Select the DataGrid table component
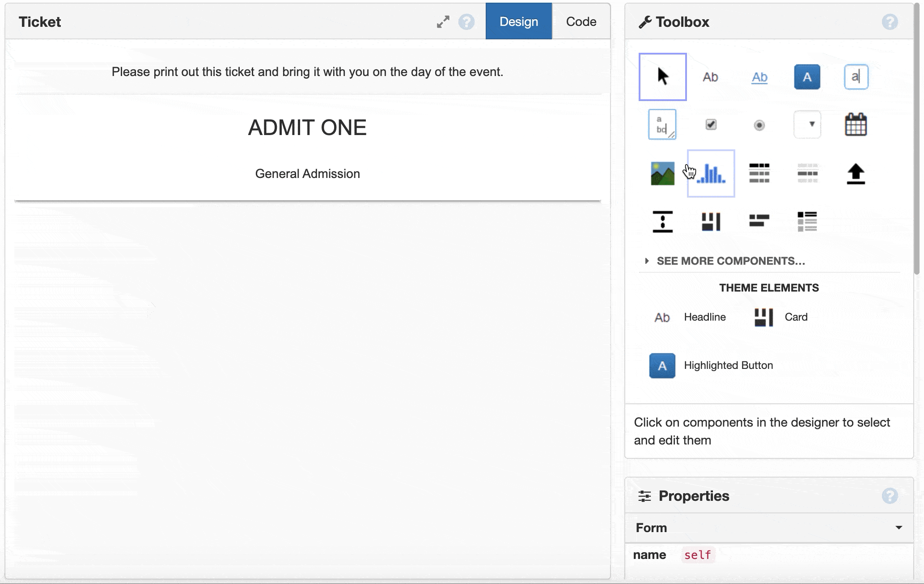This screenshot has height=584, width=924. click(x=759, y=174)
